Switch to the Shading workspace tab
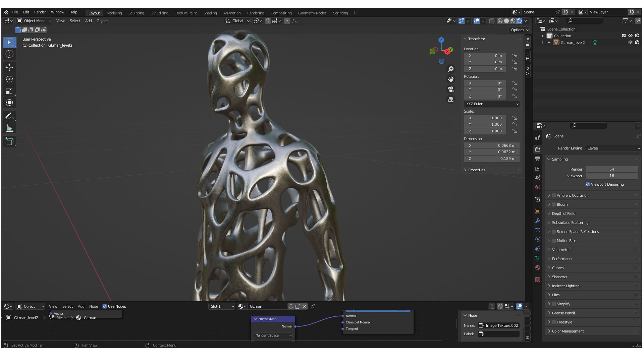The width and height of the screenshot is (644, 362). [x=210, y=13]
